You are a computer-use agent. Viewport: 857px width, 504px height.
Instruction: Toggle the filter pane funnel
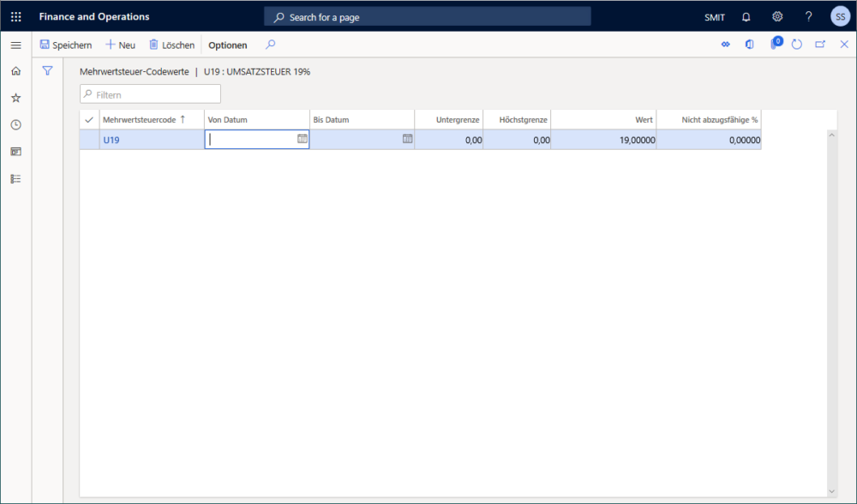[x=47, y=70]
